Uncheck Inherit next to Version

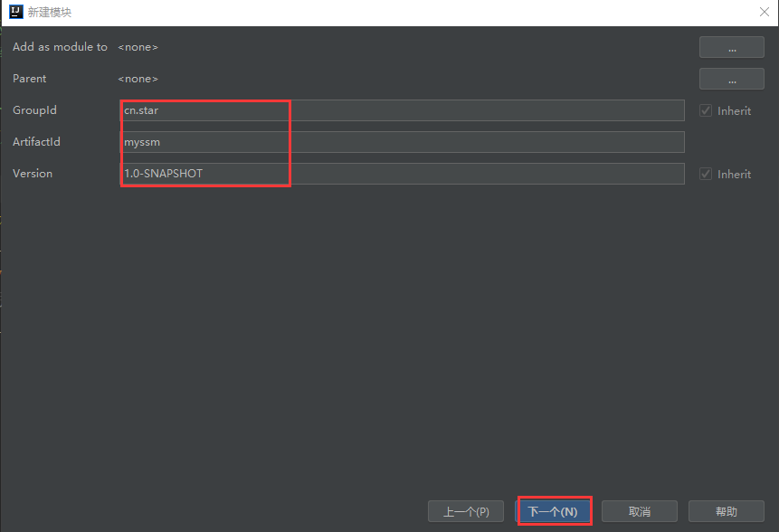pyautogui.click(x=706, y=173)
